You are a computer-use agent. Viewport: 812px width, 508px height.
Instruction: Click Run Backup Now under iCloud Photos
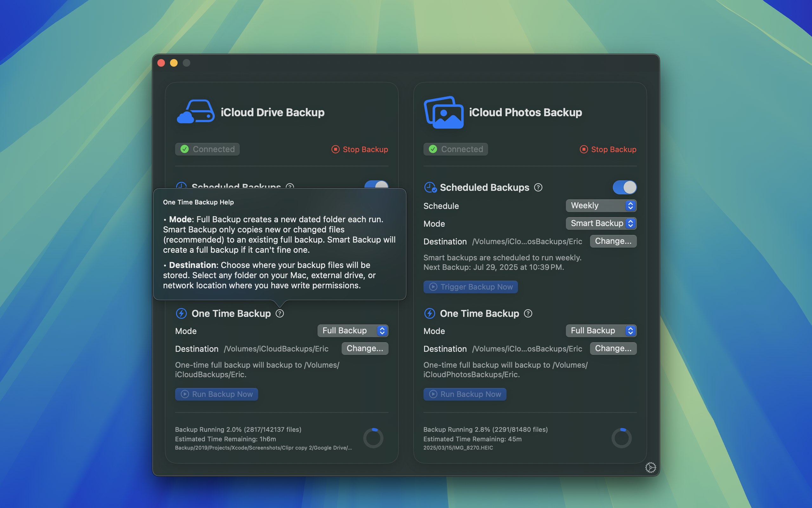tap(465, 394)
